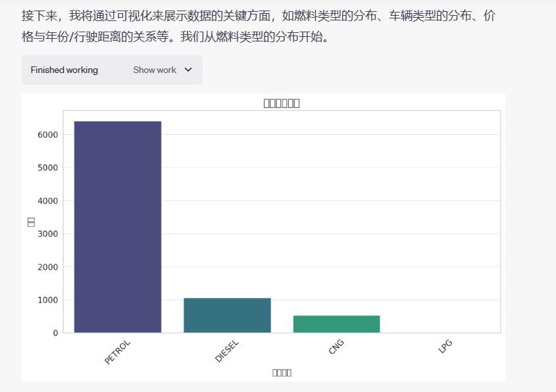Click the DIESEL axis label

(x=227, y=351)
